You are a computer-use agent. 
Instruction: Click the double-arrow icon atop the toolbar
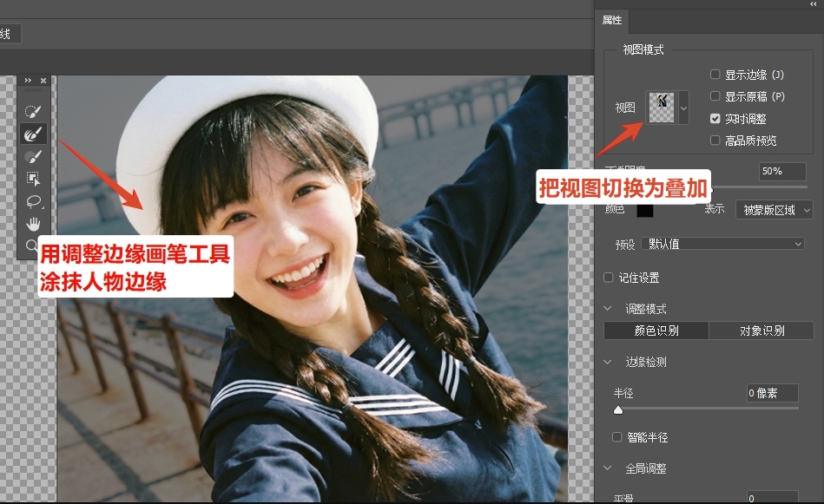(29, 80)
